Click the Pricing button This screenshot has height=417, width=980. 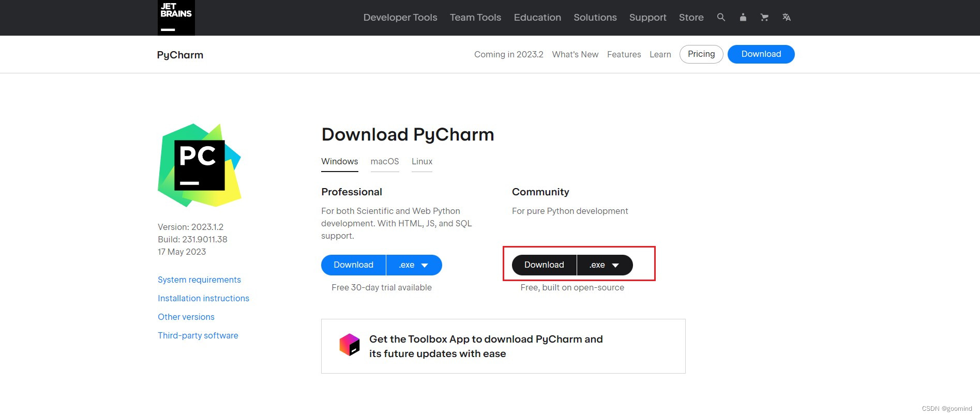(x=701, y=54)
